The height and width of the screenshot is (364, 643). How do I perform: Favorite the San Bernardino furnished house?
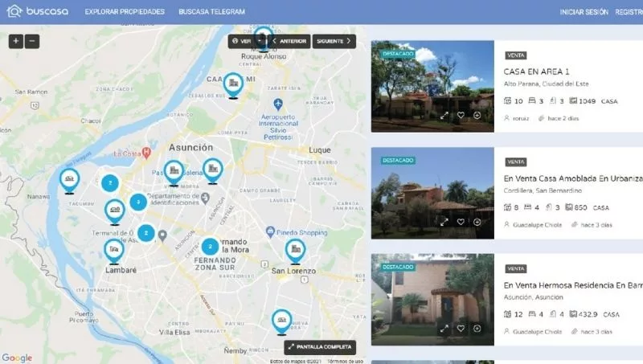pyautogui.click(x=461, y=222)
